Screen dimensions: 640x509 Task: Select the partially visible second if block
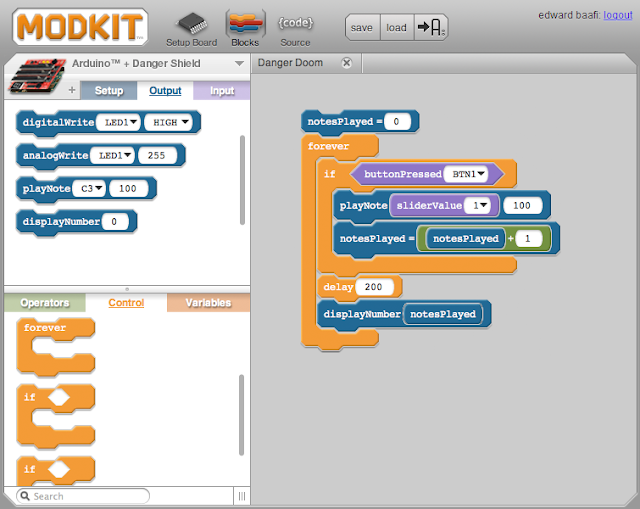pos(56,471)
